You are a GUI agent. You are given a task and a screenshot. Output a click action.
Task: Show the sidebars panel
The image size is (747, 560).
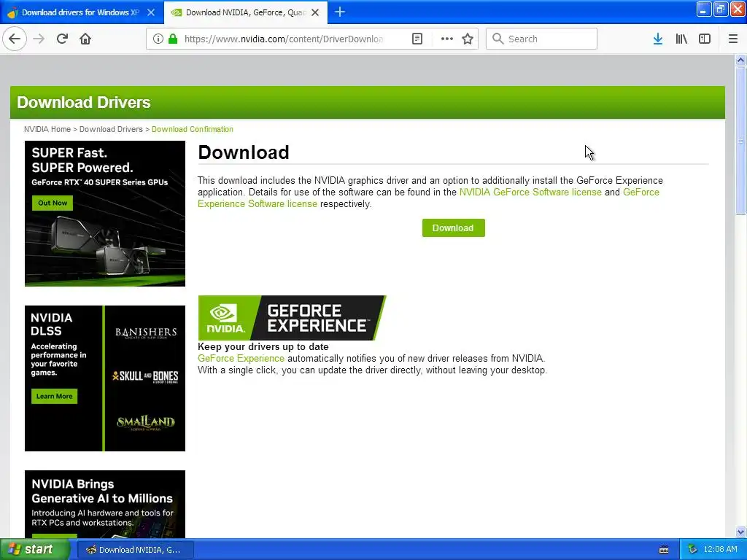[705, 39]
